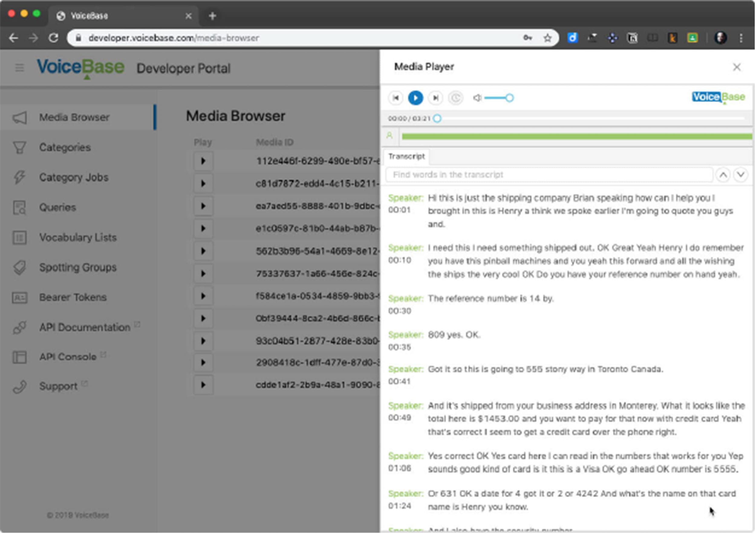This screenshot has height=534, width=756.
Task: Open Categories in the sidebar
Action: pyautogui.click(x=64, y=147)
